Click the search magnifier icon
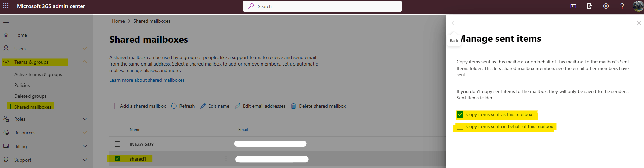644x168 pixels. [x=251, y=6]
